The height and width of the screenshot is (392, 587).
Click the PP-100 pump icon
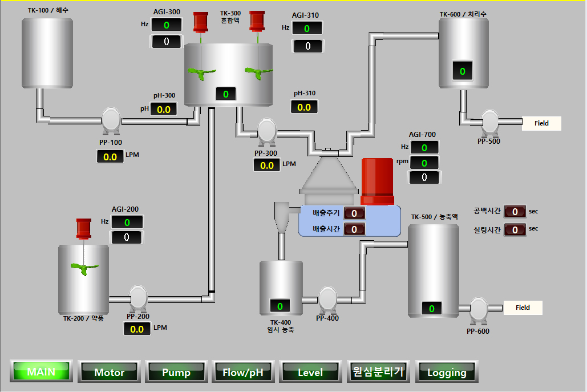111,120
